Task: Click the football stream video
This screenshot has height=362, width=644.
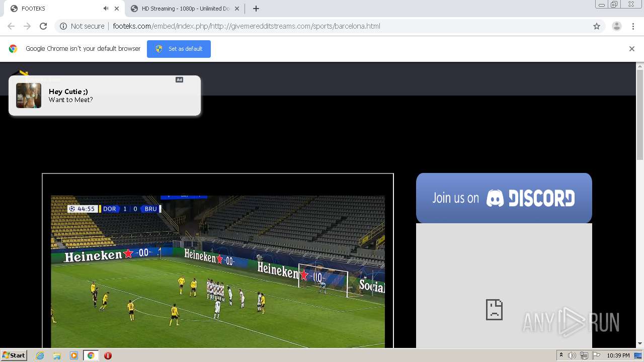Action: [218, 271]
